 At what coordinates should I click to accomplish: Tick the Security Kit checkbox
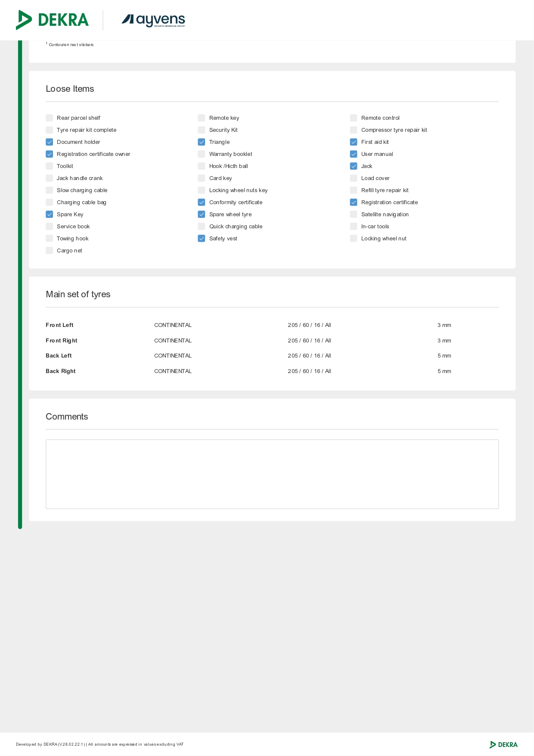click(x=202, y=130)
